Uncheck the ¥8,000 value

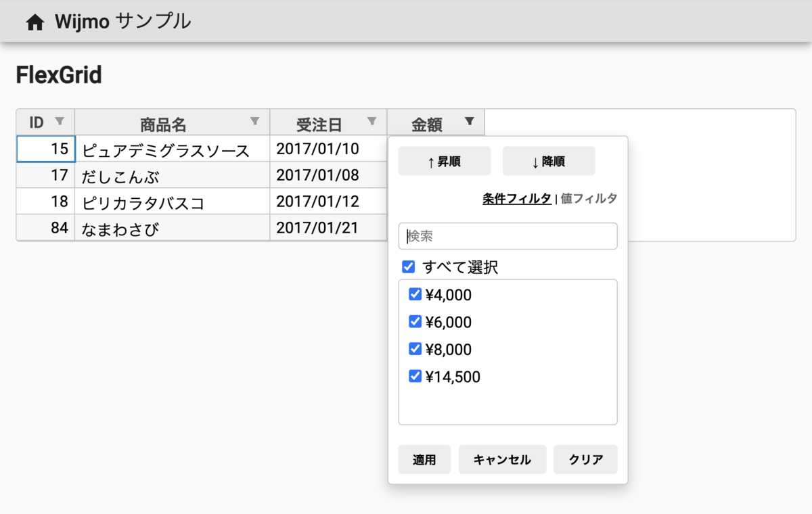[x=415, y=348]
